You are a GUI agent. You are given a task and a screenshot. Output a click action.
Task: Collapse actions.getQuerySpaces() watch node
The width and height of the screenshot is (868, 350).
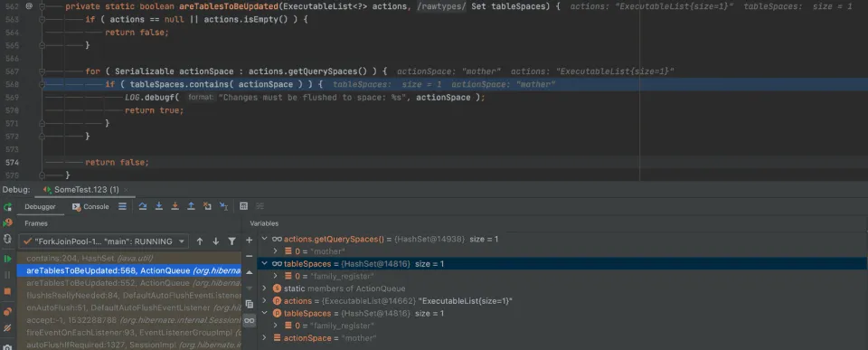tap(265, 240)
